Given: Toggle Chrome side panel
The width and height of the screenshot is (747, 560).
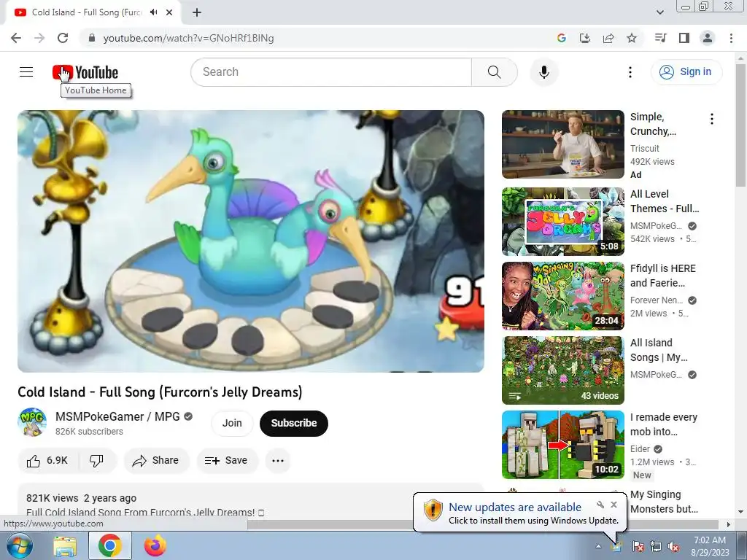Looking at the screenshot, I should pyautogui.click(x=684, y=38).
